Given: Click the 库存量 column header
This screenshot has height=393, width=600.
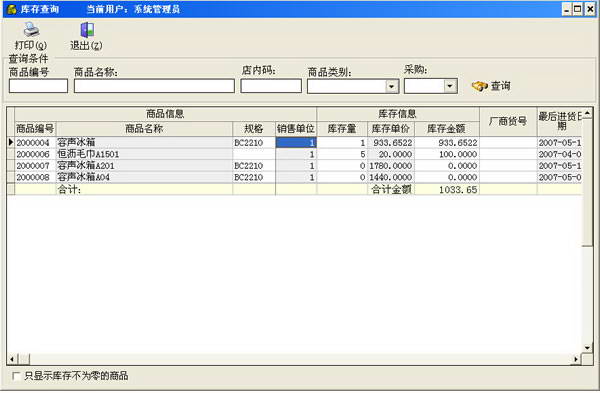Looking at the screenshot, I should [342, 129].
